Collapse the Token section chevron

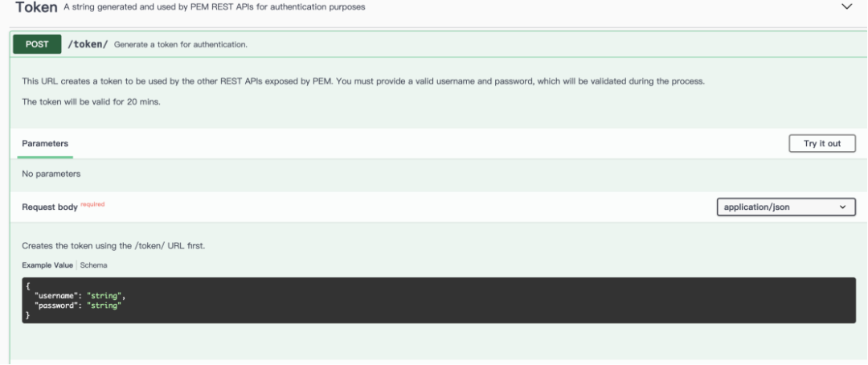click(845, 6)
